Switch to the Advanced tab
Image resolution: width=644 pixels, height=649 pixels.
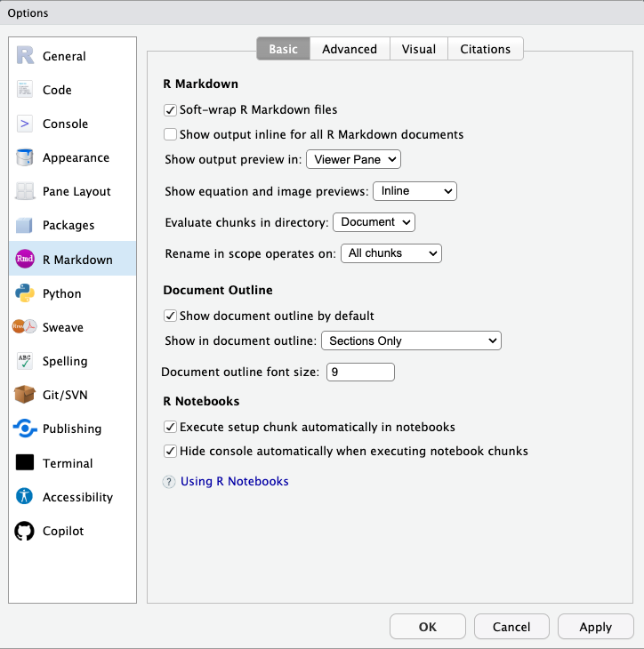[x=350, y=49]
